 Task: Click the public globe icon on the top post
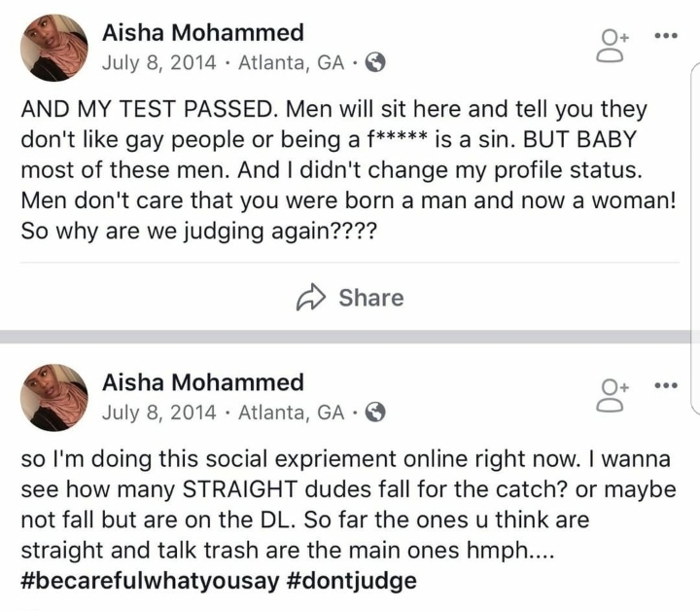(x=374, y=63)
